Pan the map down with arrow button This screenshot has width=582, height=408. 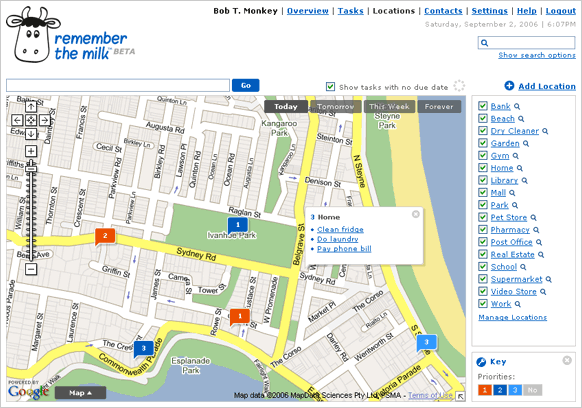[x=31, y=134]
